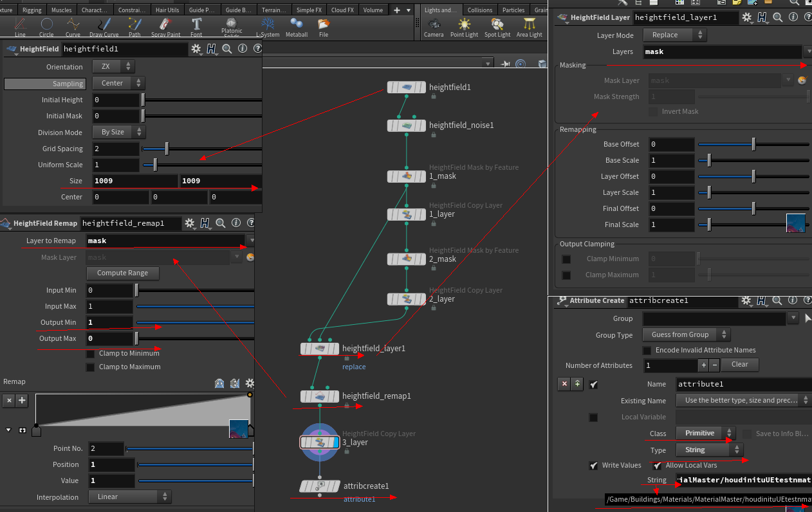Open the Interpolation Linear dropdown
Viewport: 812px width, 512px height.
(x=130, y=497)
